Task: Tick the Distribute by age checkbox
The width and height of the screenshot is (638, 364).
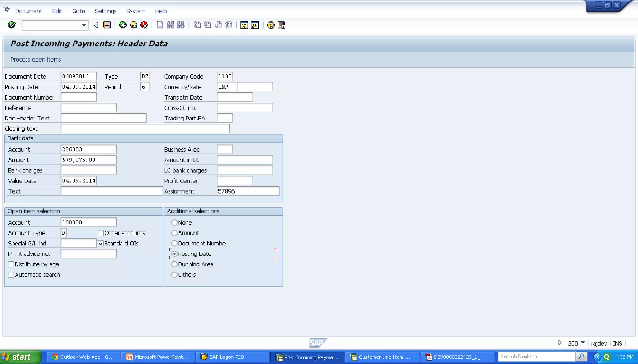Action: pyautogui.click(x=11, y=264)
